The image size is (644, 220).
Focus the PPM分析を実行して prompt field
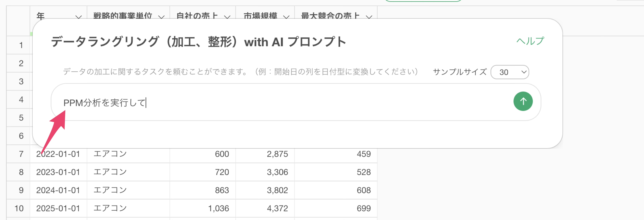(x=275, y=102)
